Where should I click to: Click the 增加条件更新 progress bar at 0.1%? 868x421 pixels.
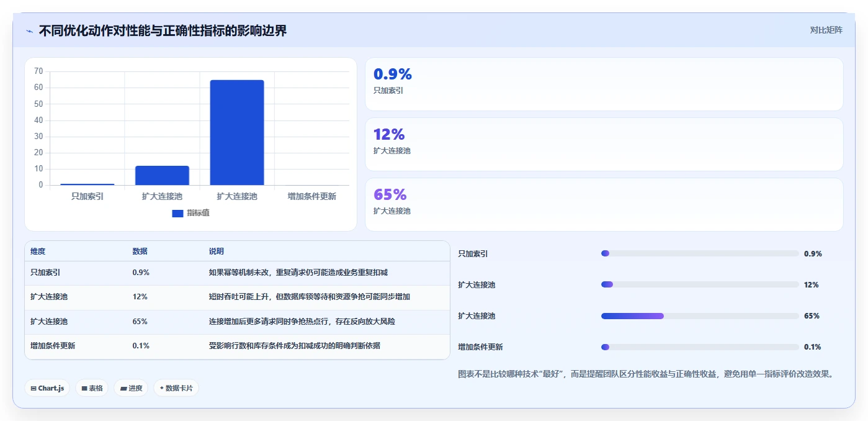click(x=700, y=347)
